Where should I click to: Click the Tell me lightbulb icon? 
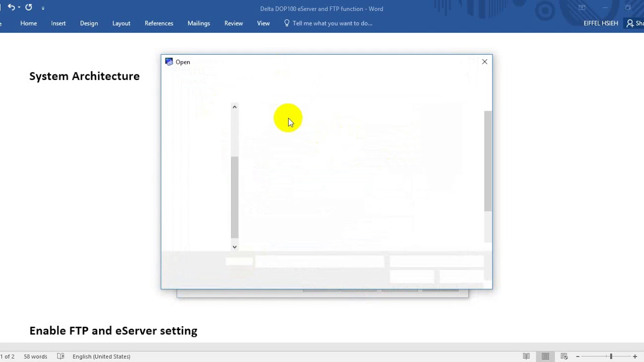pos(287,23)
